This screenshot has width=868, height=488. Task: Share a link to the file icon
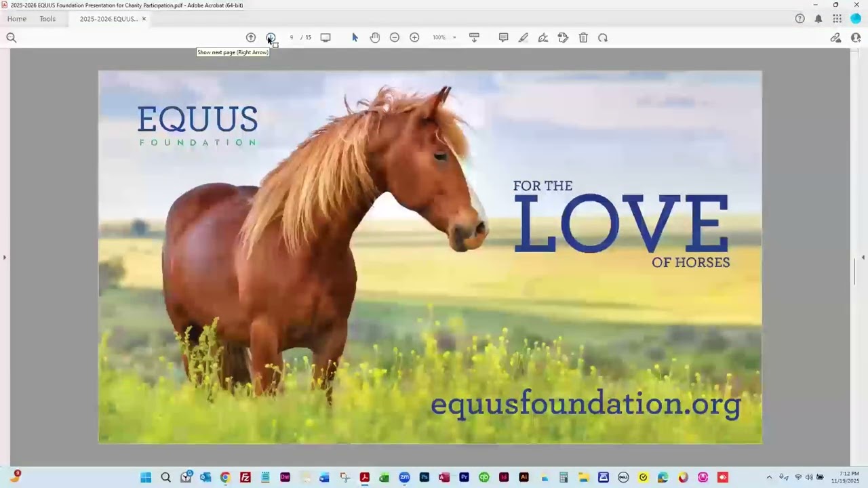[835, 37]
